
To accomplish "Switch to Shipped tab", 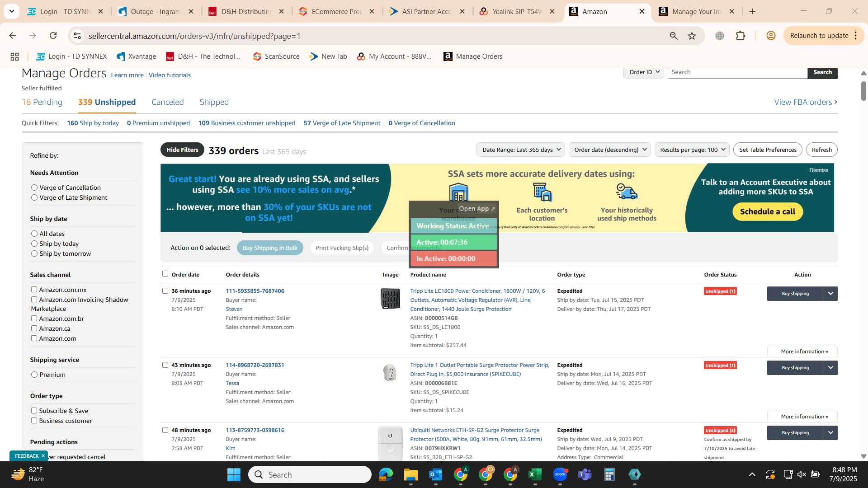I will coord(214,102).
